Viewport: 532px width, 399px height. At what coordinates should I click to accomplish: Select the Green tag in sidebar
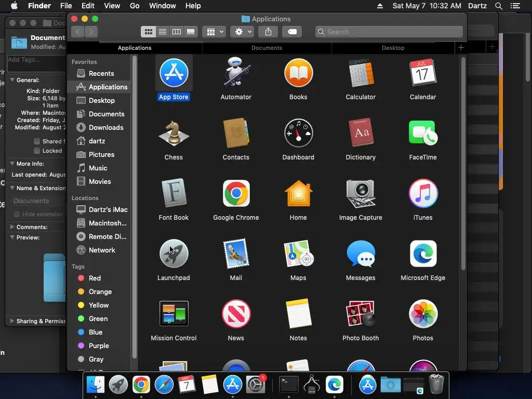(99, 319)
